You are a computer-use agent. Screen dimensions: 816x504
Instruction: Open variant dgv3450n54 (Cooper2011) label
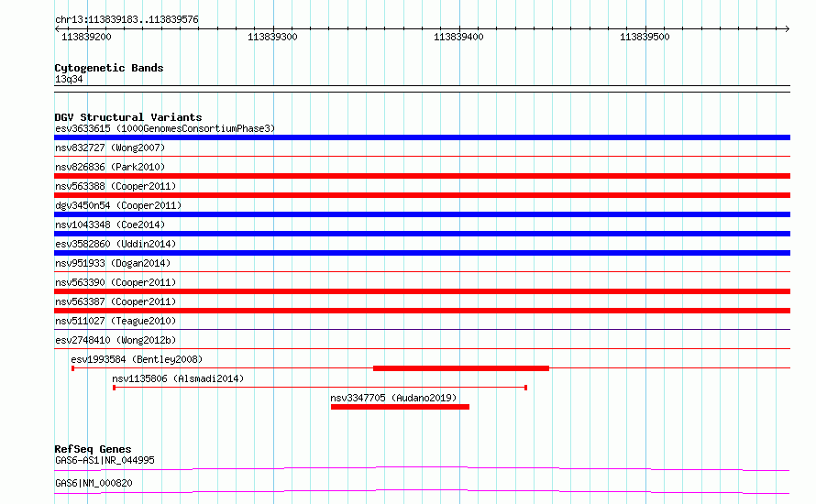(118, 205)
